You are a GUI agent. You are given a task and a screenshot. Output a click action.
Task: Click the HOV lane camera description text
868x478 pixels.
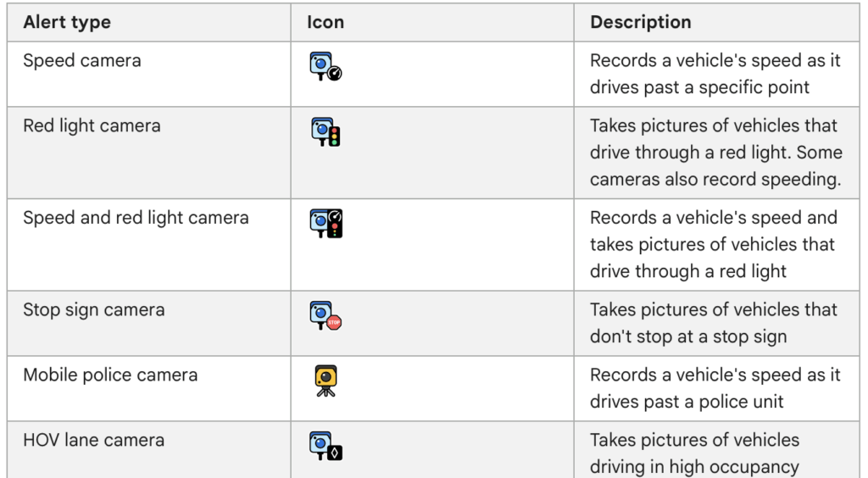[695, 453]
